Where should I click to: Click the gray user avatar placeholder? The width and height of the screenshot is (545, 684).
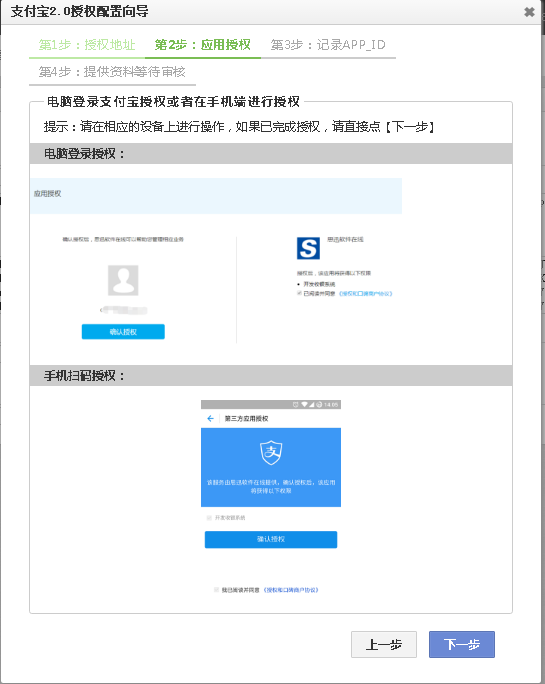[123, 280]
